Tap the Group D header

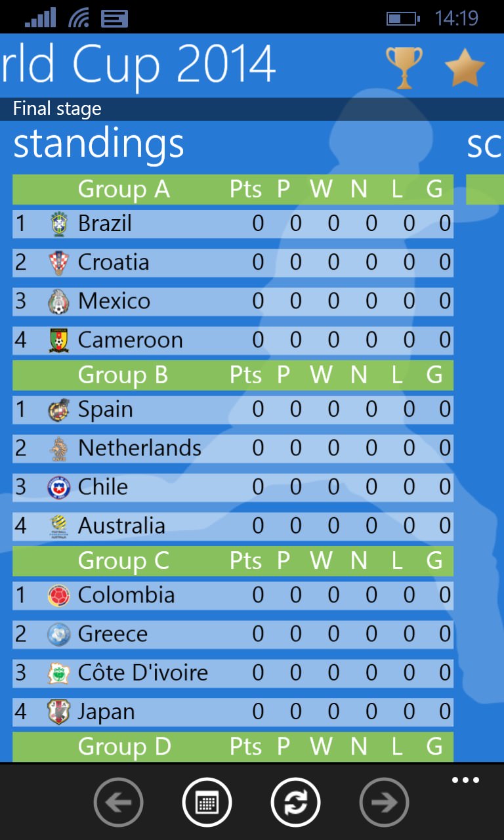pyautogui.click(x=233, y=747)
